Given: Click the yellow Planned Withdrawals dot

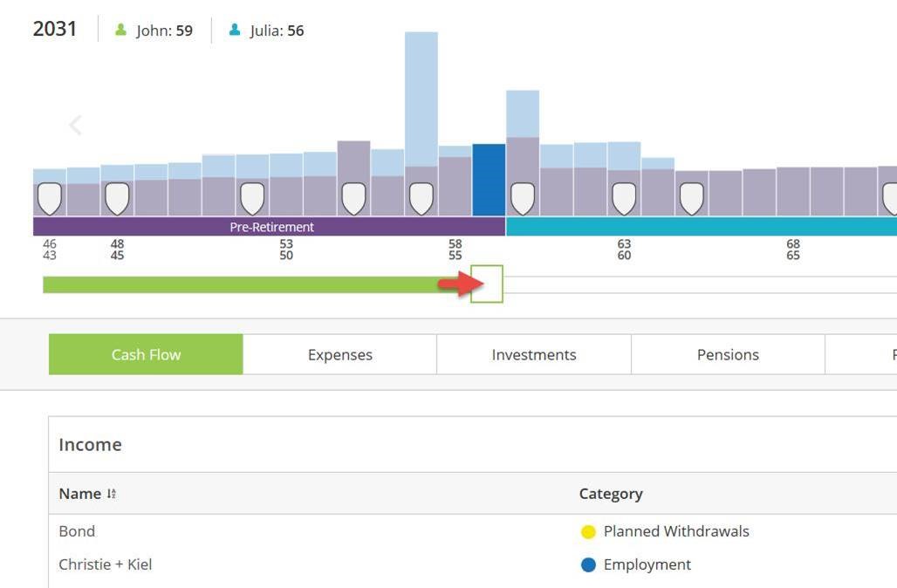Looking at the screenshot, I should [588, 532].
